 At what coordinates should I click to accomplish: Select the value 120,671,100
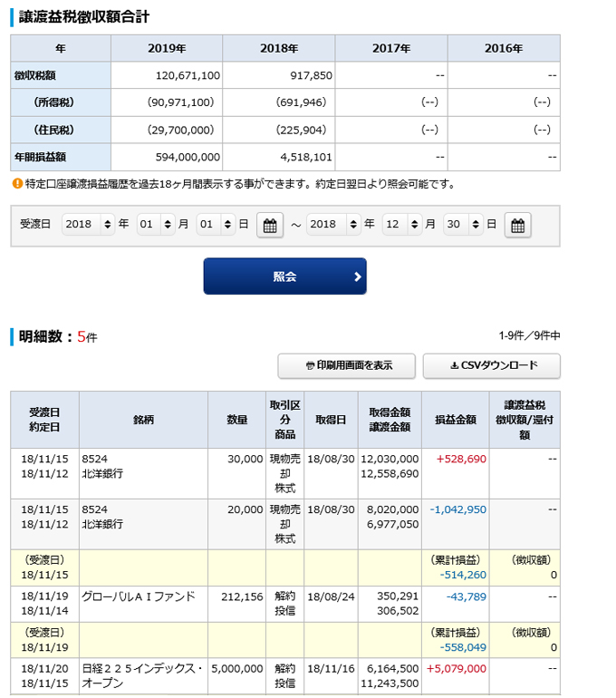tap(188, 75)
